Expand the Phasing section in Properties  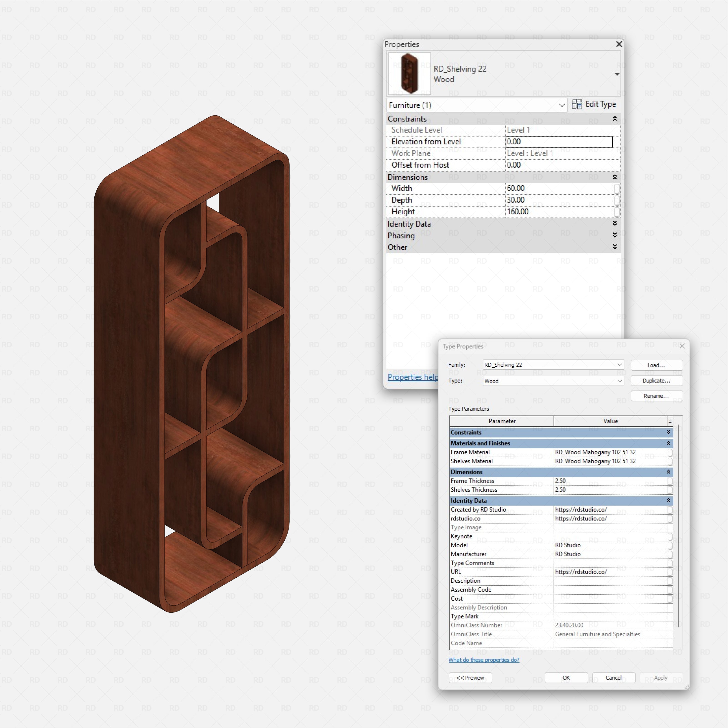(x=614, y=235)
